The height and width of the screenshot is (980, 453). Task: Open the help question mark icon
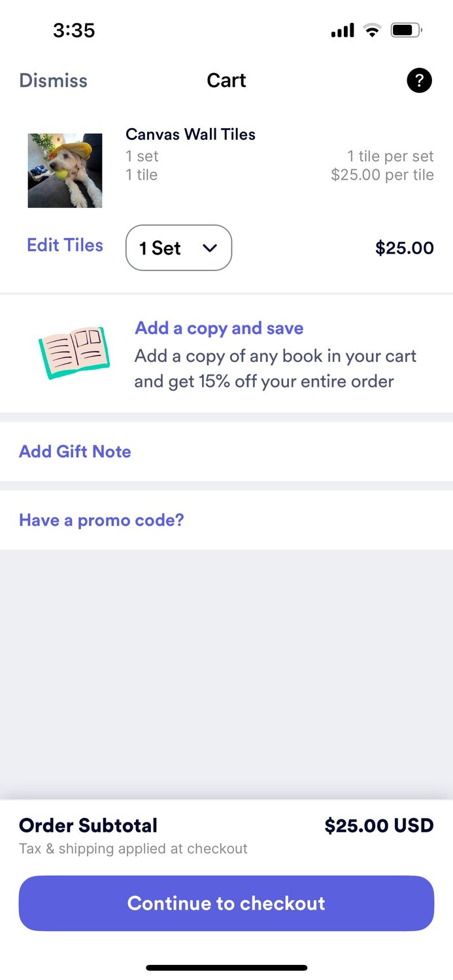coord(419,81)
